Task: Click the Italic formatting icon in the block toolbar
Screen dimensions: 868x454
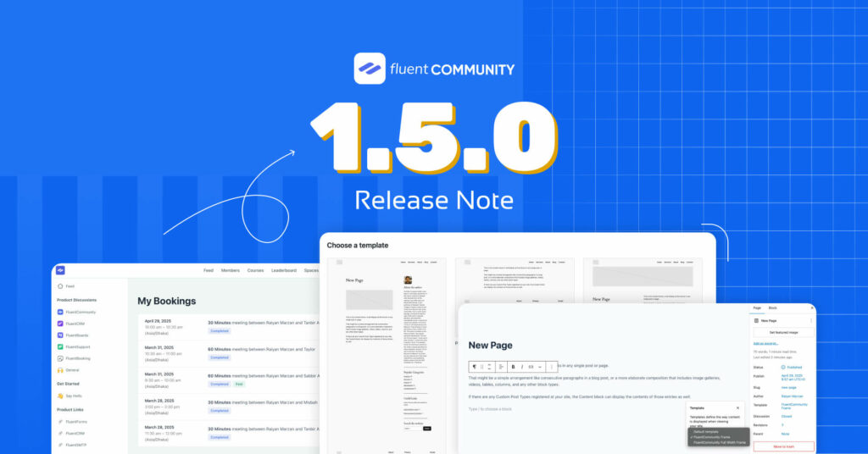Action: [522, 367]
